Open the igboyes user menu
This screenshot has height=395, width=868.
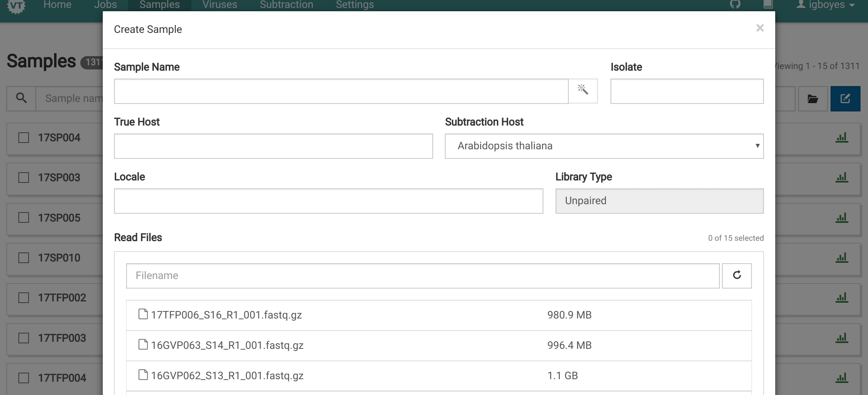coord(825,5)
